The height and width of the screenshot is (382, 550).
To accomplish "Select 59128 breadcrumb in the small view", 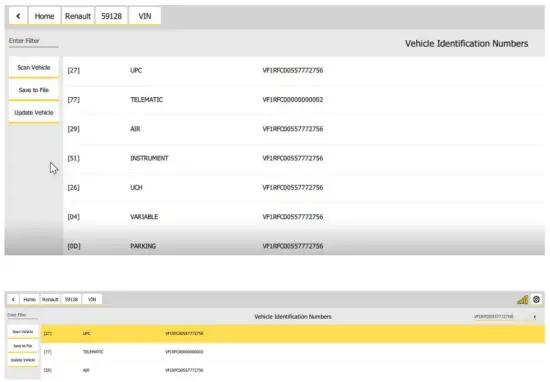I will coord(71,299).
